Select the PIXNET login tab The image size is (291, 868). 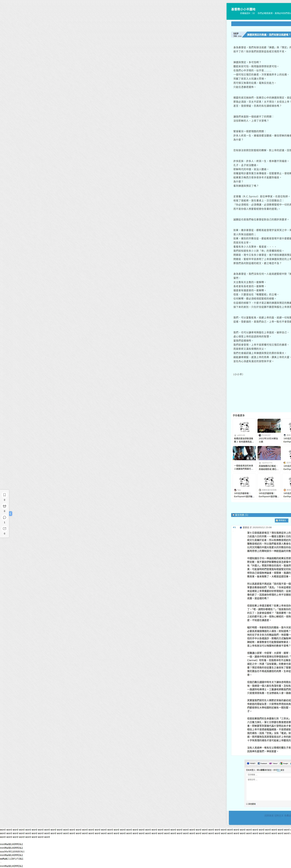(251, 763)
